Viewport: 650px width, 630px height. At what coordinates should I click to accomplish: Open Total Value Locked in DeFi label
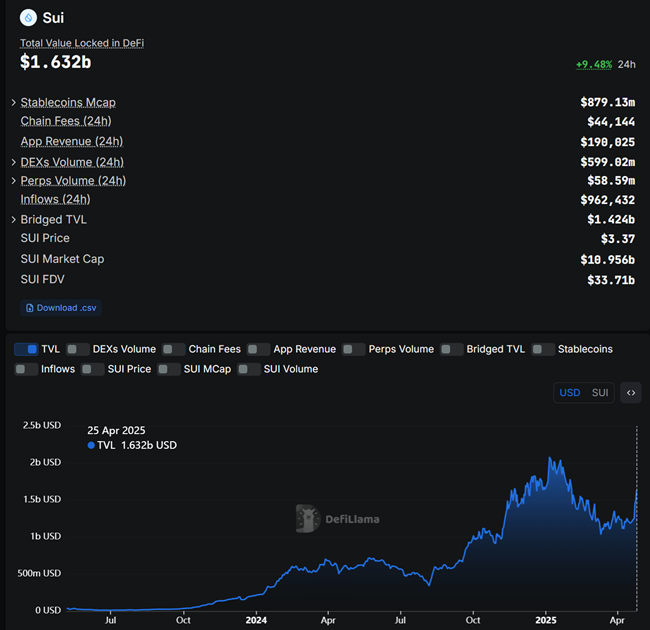click(82, 43)
